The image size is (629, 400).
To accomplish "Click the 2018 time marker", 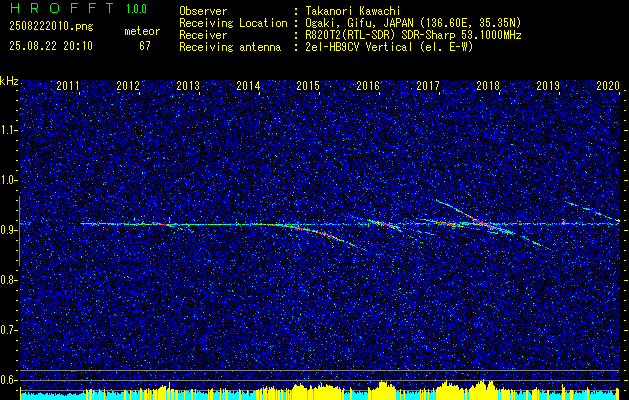I will pyautogui.click(x=488, y=85).
